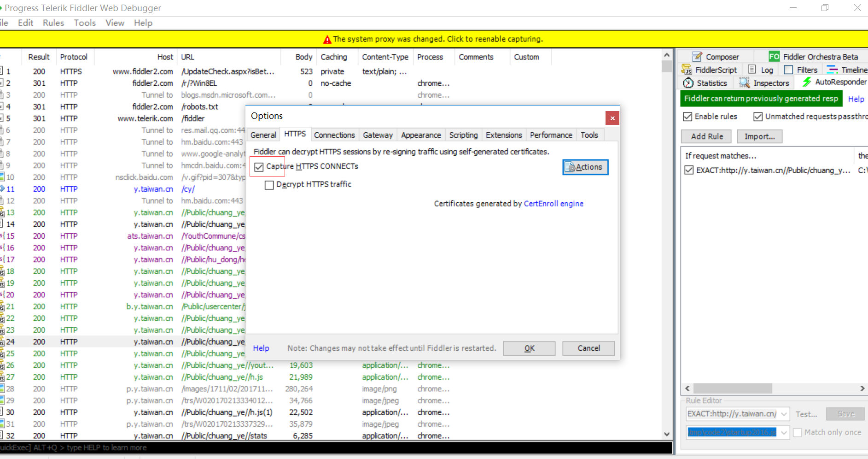868x459 pixels.
Task: Click the Inspectors tab's magnifier icon
Action: [x=744, y=83]
